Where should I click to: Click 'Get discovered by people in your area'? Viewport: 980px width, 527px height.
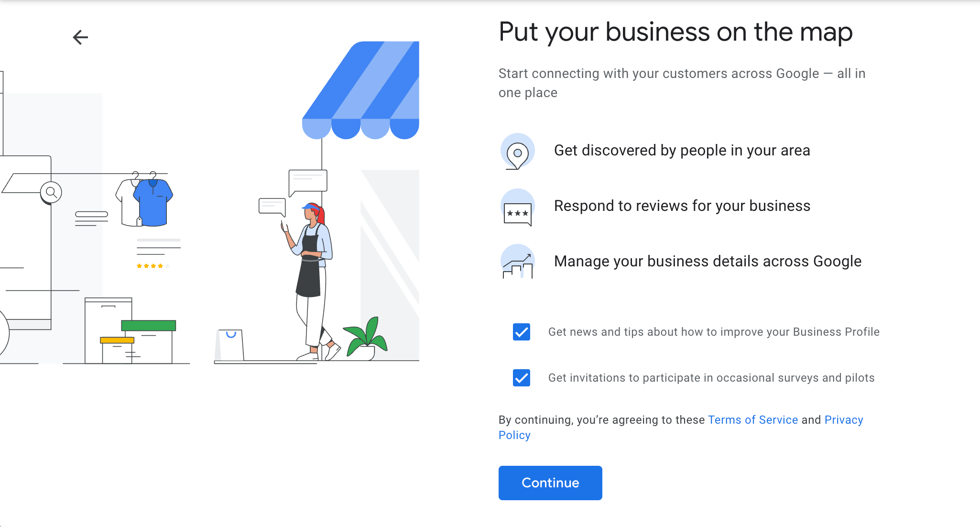pyautogui.click(x=682, y=151)
